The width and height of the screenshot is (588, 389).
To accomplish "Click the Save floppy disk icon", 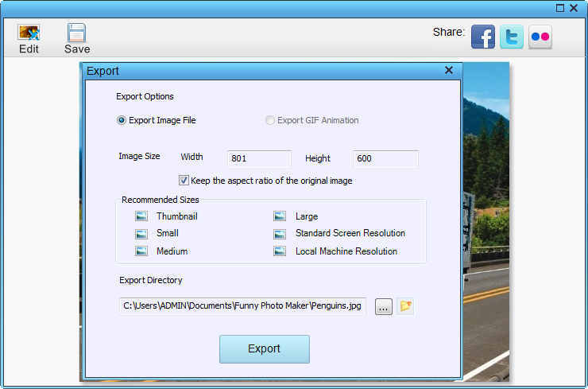I will (x=77, y=33).
